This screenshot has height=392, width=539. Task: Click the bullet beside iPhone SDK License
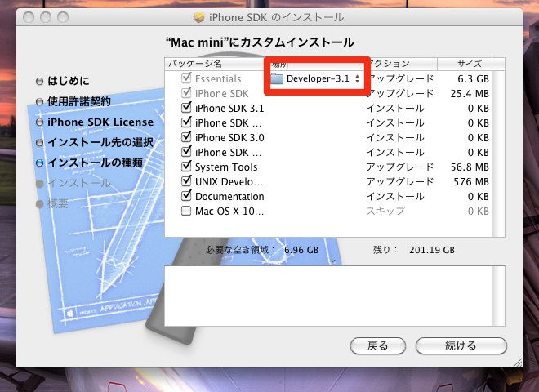coord(39,122)
